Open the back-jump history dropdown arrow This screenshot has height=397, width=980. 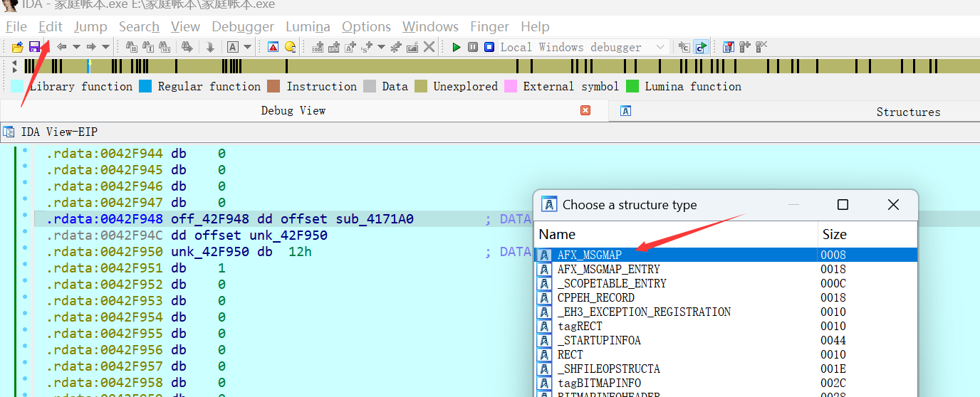[x=76, y=47]
